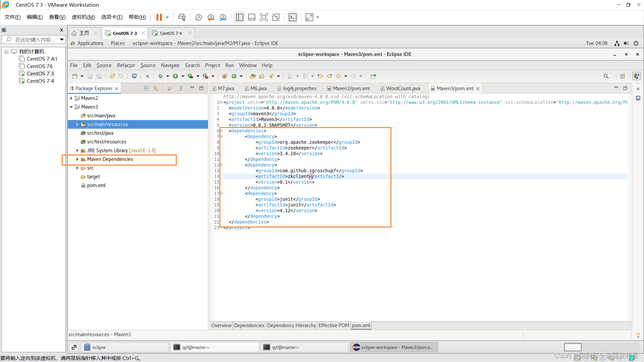644x362 pixels.
Task: Collapse the Maven3 project node
Action: tap(71, 107)
